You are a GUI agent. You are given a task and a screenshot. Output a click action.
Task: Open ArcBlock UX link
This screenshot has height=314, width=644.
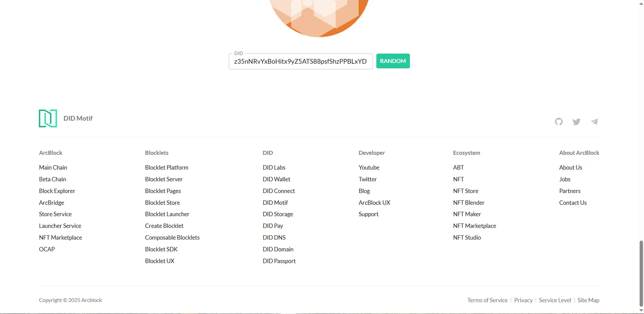click(374, 203)
